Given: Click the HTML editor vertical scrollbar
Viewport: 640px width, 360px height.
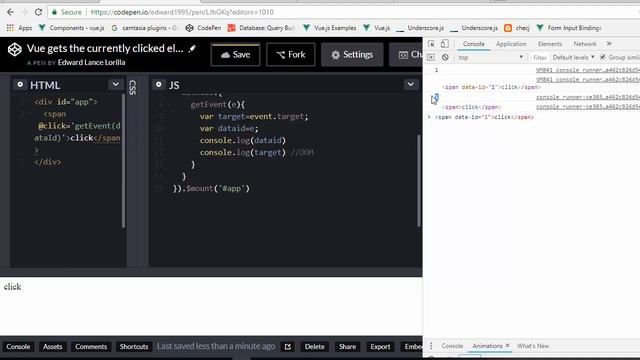Looking at the screenshot, I should (123, 160).
